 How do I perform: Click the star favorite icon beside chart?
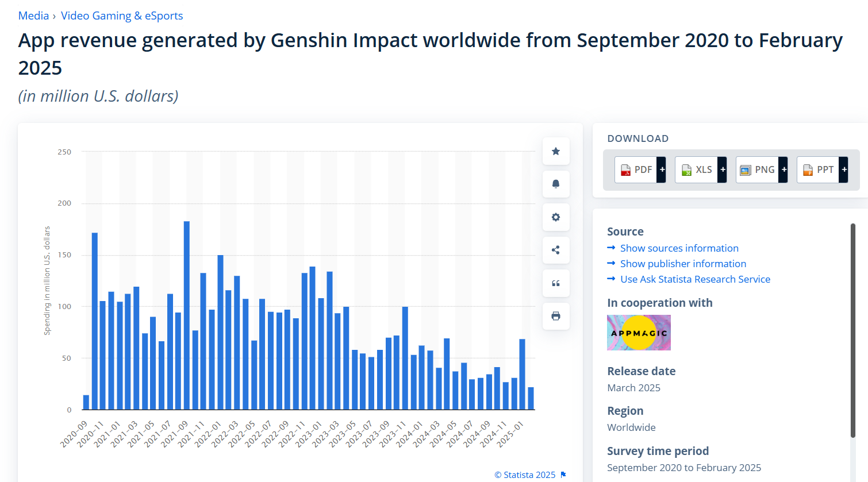point(556,151)
